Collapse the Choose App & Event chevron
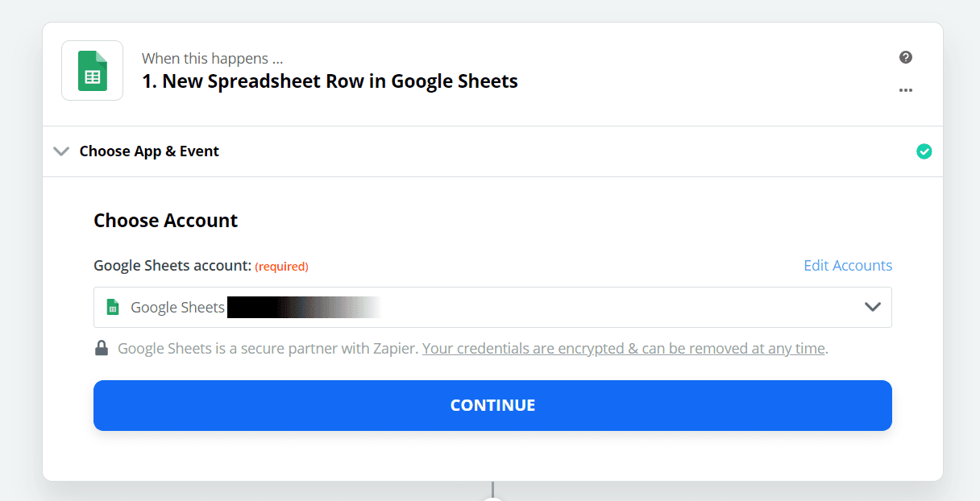 61,151
